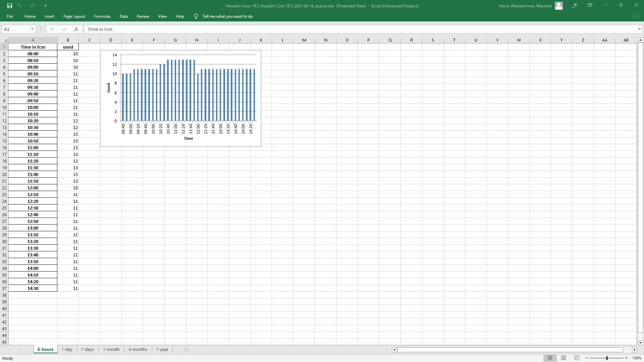This screenshot has width=644, height=362.
Task: Click the horizontal scrollbar track
Action: coord(514,350)
